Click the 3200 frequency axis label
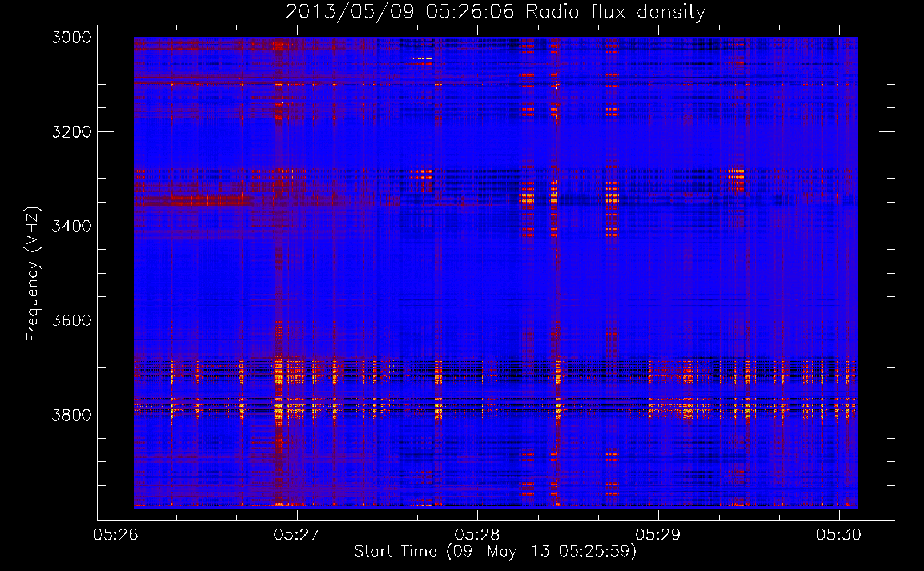Image resolution: width=924 pixels, height=571 pixels. [x=71, y=132]
